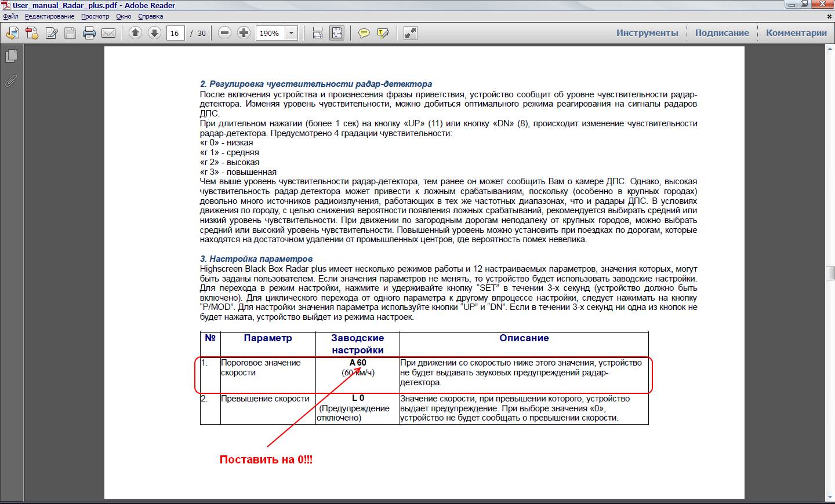Go to previous page with up arrow
Image resolution: width=835 pixels, height=504 pixels.
coord(135,33)
